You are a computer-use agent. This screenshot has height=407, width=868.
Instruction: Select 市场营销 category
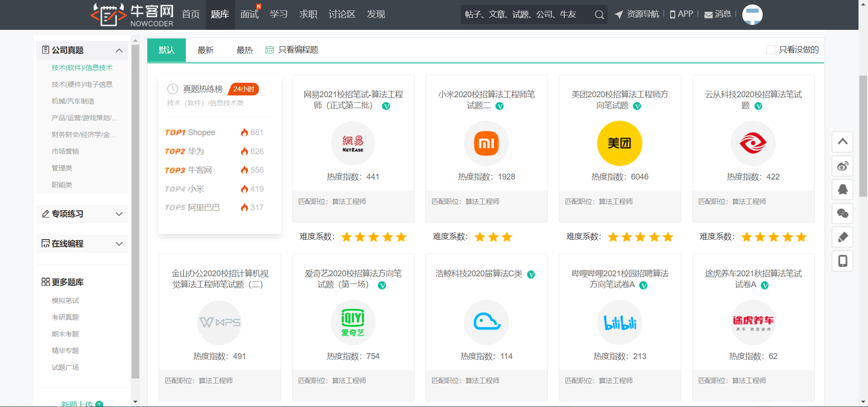pos(65,151)
